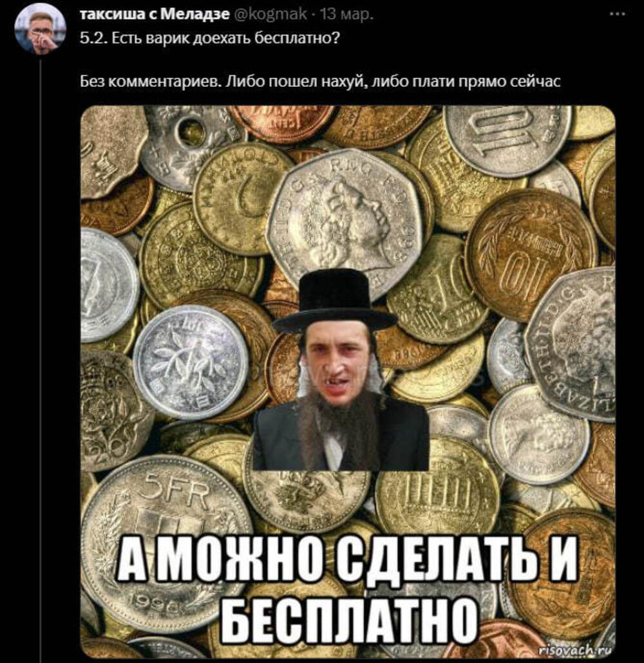Open the attached coins meme image
The width and height of the screenshot is (644, 663).
(348, 380)
